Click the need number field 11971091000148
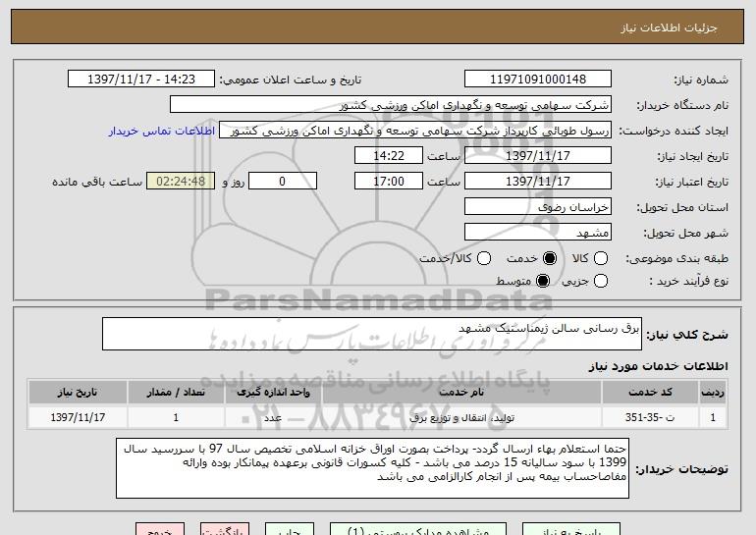The image size is (756, 535). tap(538, 80)
